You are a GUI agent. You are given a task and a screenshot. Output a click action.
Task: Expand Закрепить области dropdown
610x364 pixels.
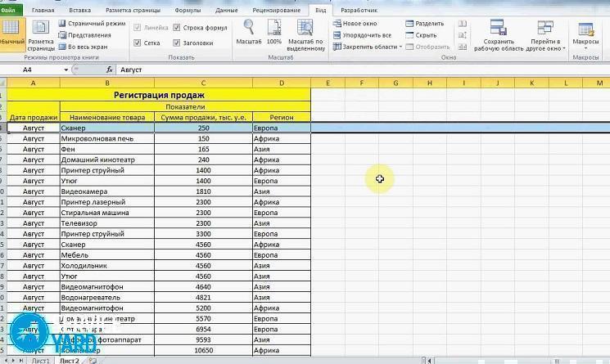coord(366,47)
